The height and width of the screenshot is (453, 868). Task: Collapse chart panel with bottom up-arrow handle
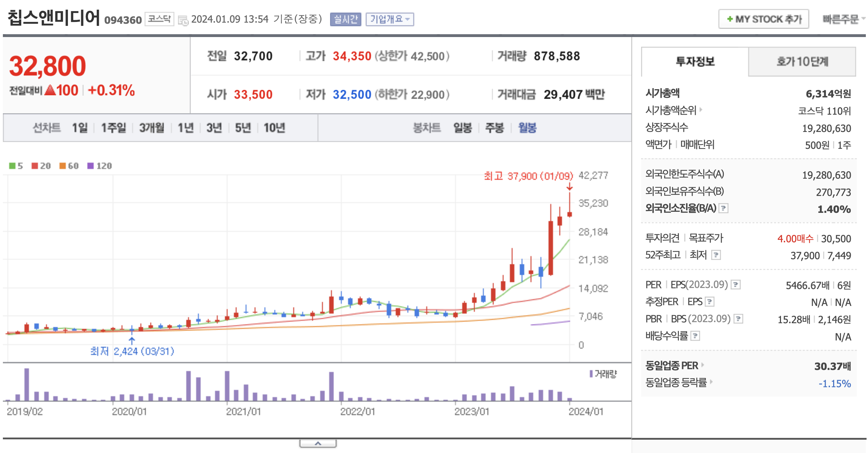[x=318, y=444]
